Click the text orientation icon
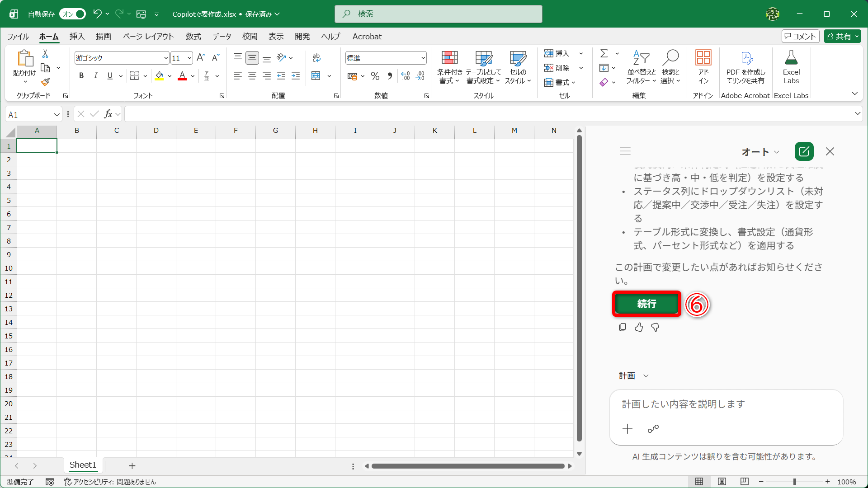Viewport: 868px width, 488px height. pos(281,57)
